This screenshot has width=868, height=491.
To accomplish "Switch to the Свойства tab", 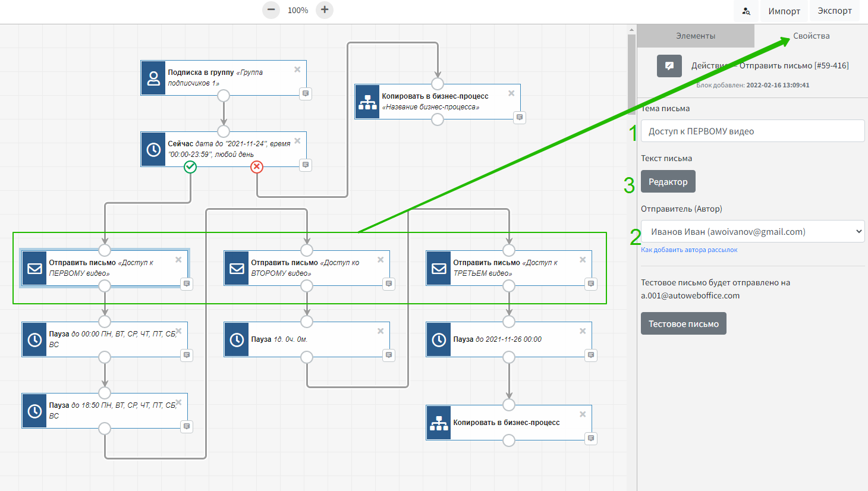I will [811, 36].
